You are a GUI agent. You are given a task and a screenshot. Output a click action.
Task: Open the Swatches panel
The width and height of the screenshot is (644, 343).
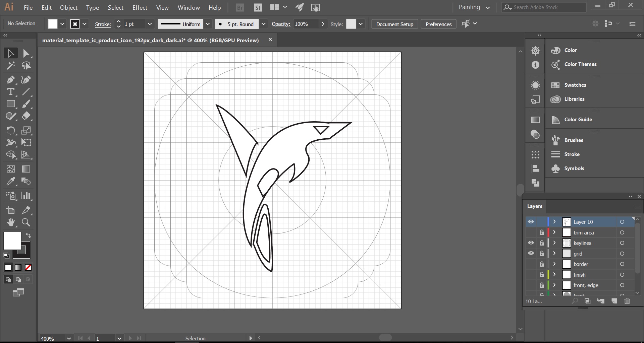[x=575, y=85]
